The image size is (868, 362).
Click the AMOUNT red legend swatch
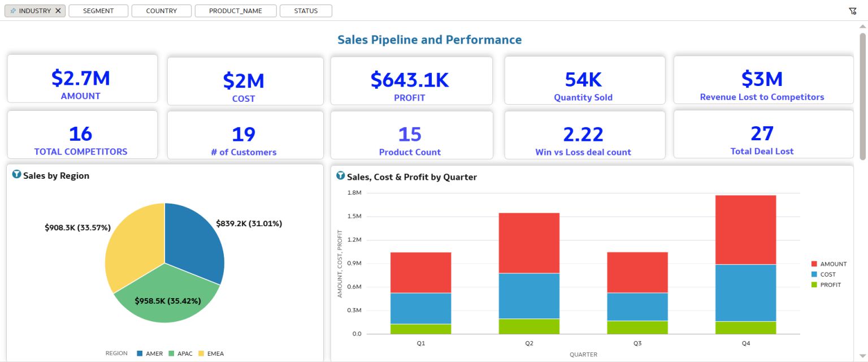point(814,264)
